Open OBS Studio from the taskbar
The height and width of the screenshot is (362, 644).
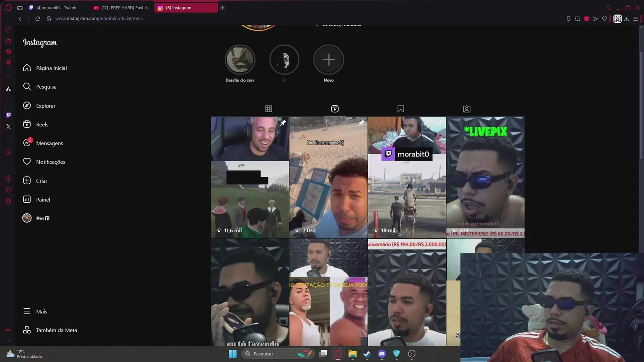tap(412, 354)
